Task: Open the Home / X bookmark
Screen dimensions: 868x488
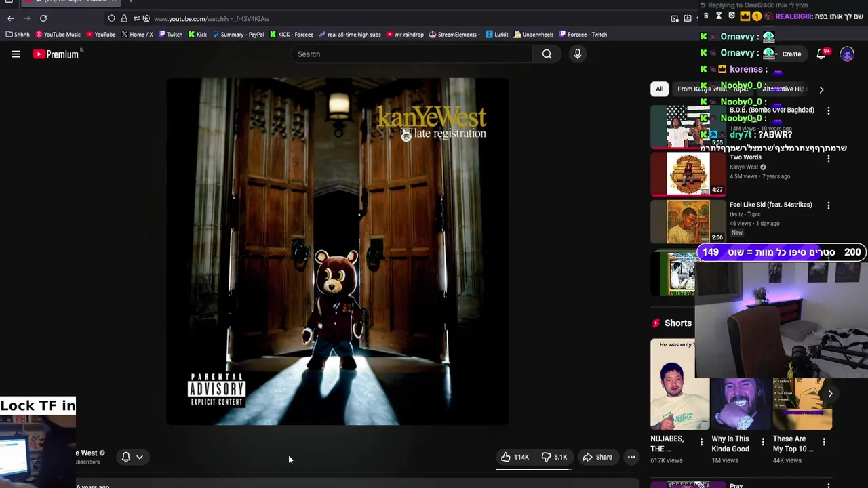Action: [137, 35]
